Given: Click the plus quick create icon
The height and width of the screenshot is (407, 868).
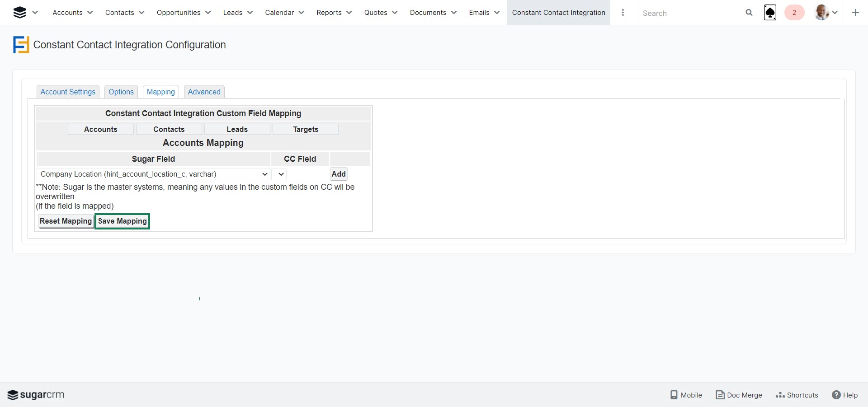Looking at the screenshot, I should click(855, 13).
